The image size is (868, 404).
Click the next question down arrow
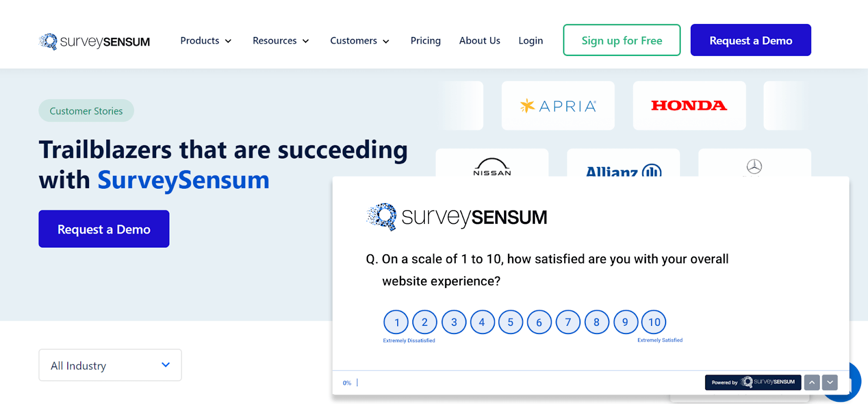(x=829, y=382)
